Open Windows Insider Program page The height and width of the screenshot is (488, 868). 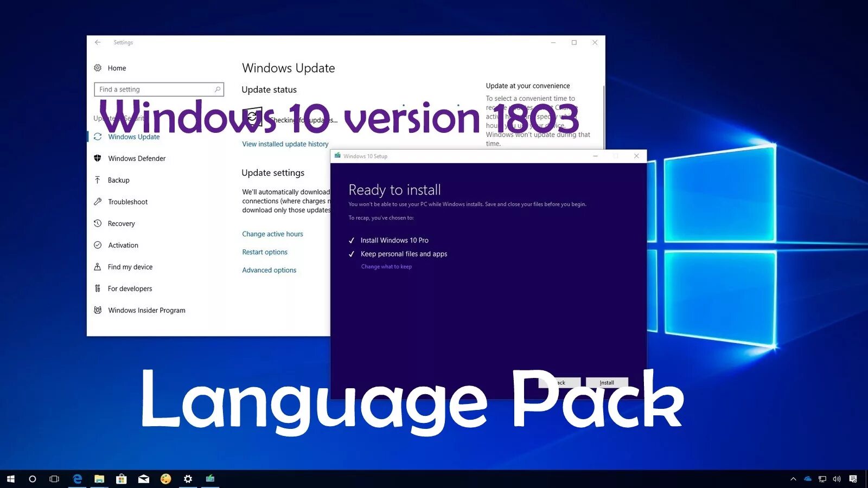point(146,310)
